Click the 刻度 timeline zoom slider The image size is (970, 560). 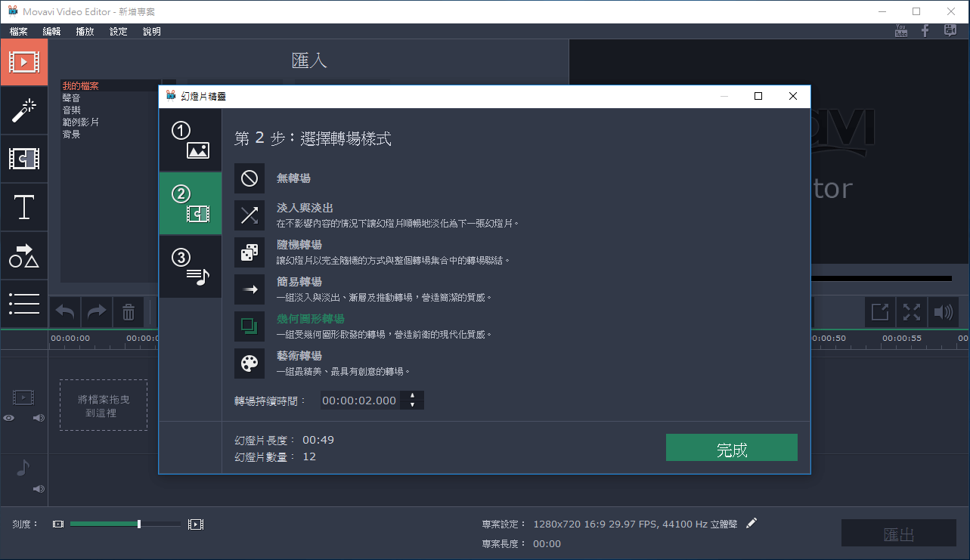[x=138, y=523]
